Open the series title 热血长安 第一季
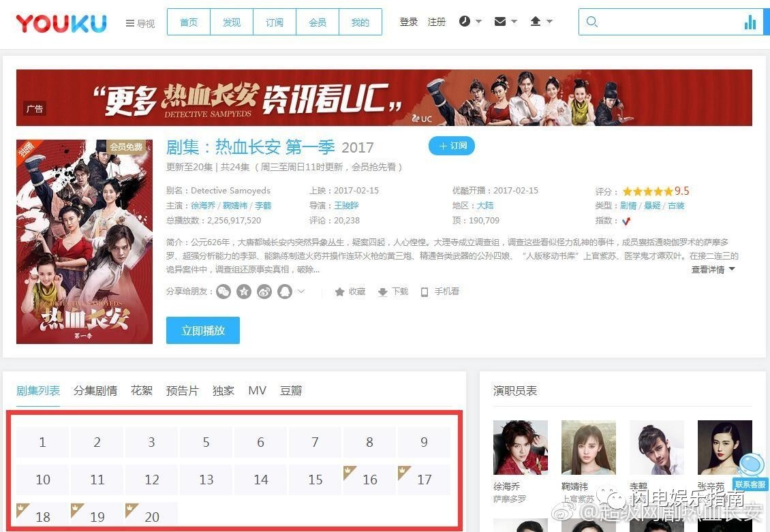The width and height of the screenshot is (770, 532). point(275,146)
